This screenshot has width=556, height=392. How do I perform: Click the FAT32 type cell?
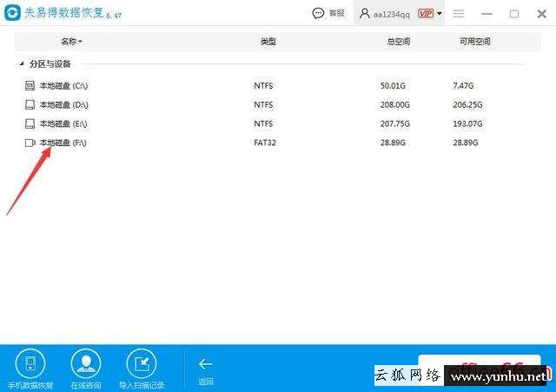265,143
